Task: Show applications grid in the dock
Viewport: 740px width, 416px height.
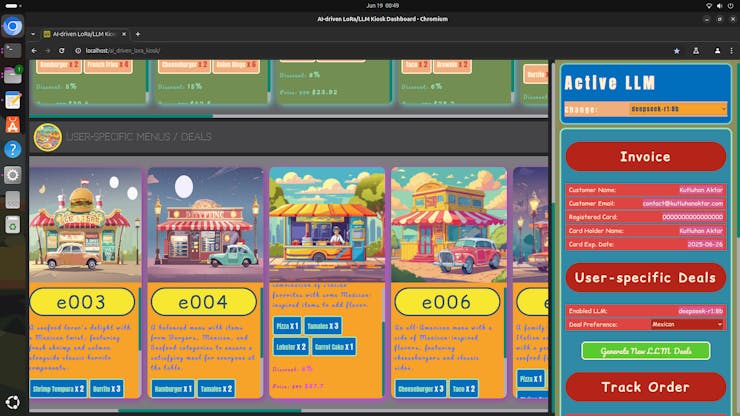Action: (x=13, y=402)
